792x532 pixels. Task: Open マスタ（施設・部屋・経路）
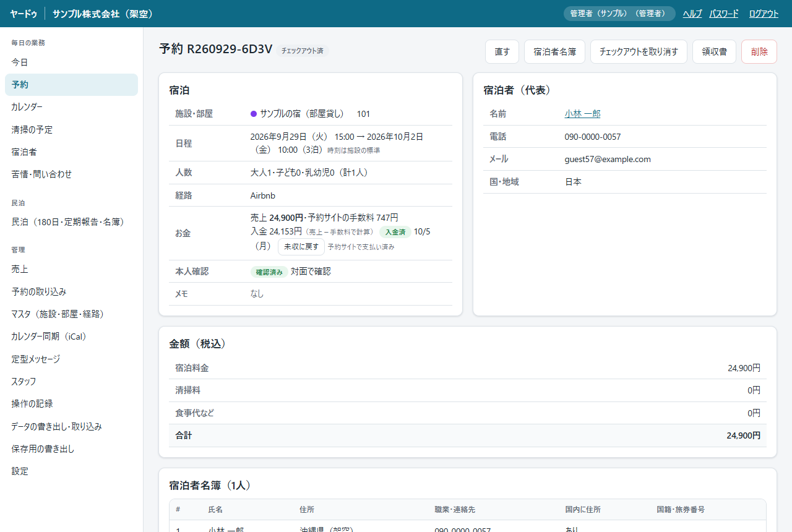(x=71, y=314)
